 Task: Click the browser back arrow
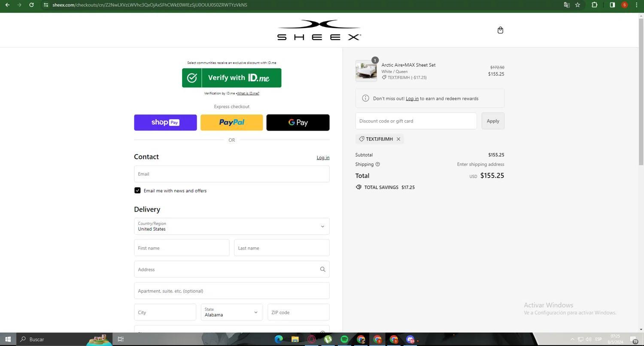pyautogui.click(x=7, y=5)
